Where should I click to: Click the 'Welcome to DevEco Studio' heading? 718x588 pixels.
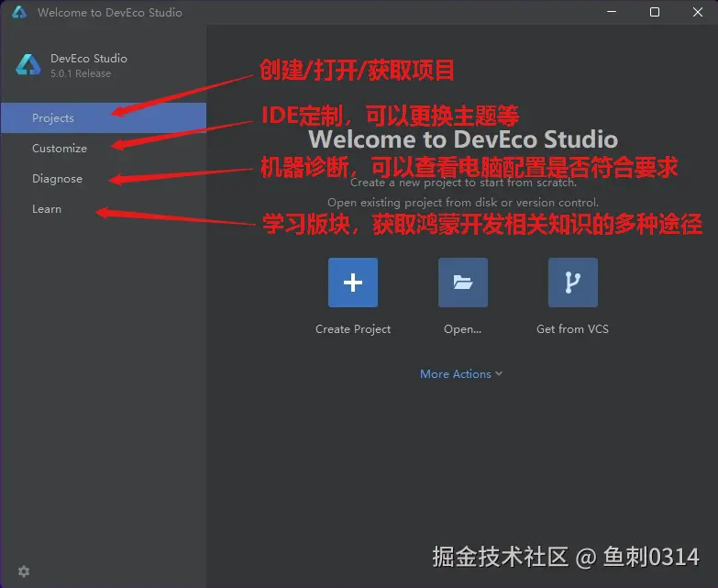click(463, 139)
